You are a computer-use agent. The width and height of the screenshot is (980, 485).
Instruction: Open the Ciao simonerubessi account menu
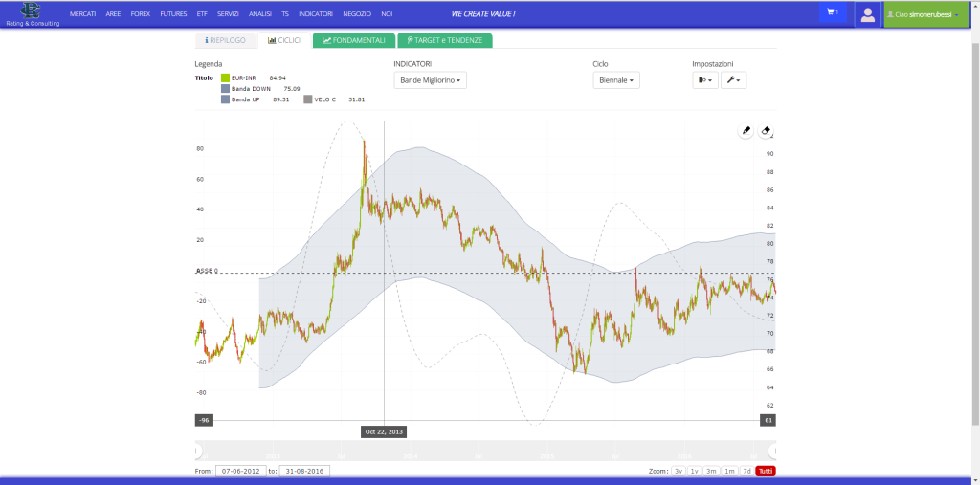coord(926,14)
